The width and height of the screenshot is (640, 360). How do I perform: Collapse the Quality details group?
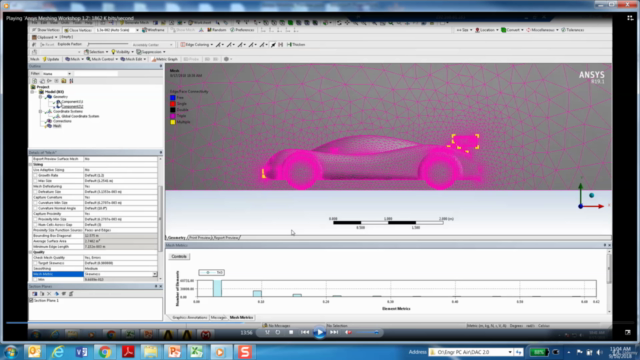31,252
